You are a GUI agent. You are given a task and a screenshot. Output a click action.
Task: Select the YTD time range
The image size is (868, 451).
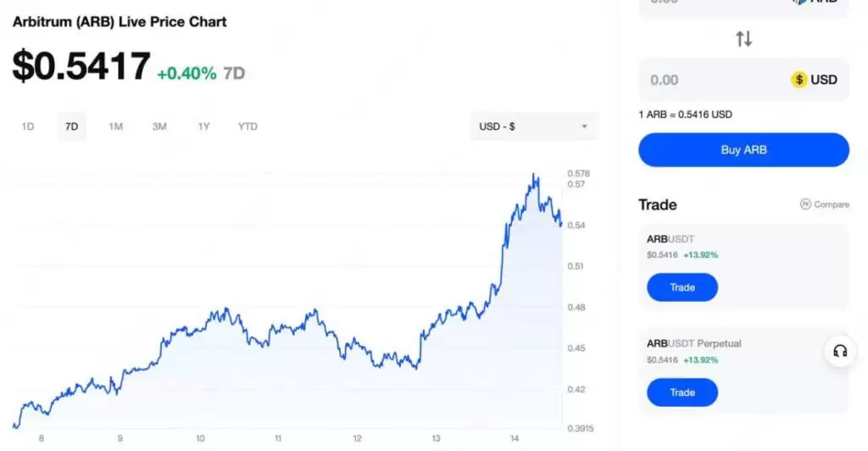click(248, 127)
